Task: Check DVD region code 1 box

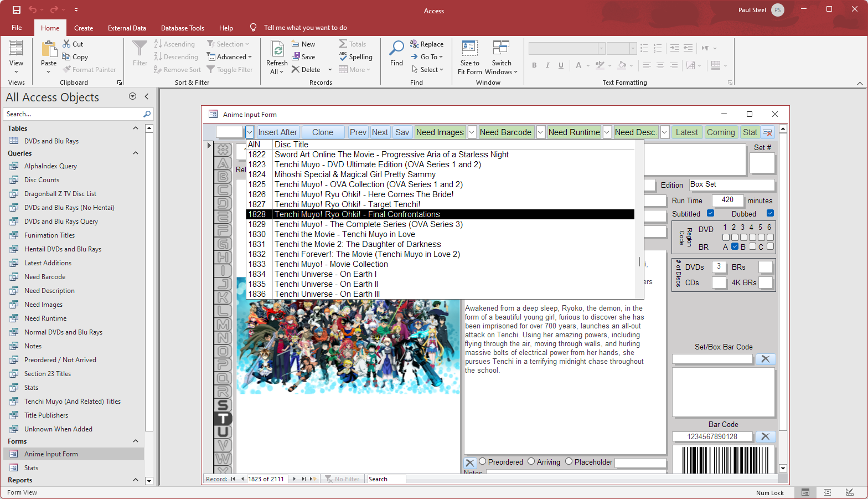Action: 726,237
